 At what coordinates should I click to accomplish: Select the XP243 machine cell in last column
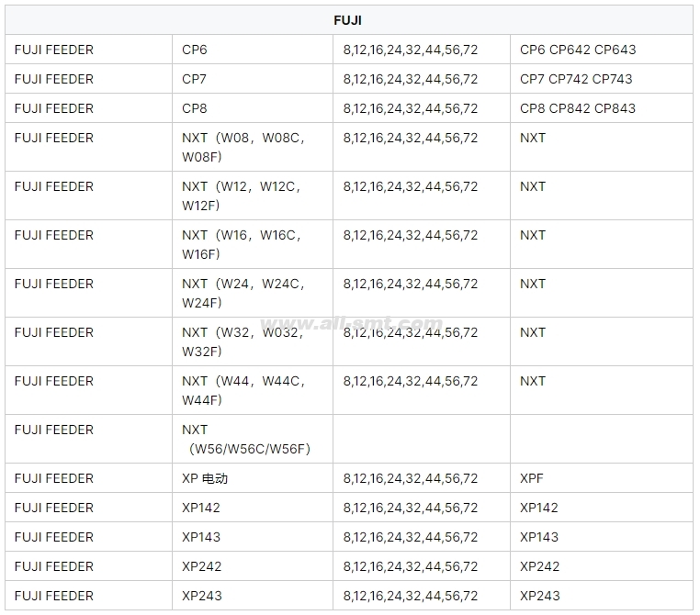[x=602, y=596]
